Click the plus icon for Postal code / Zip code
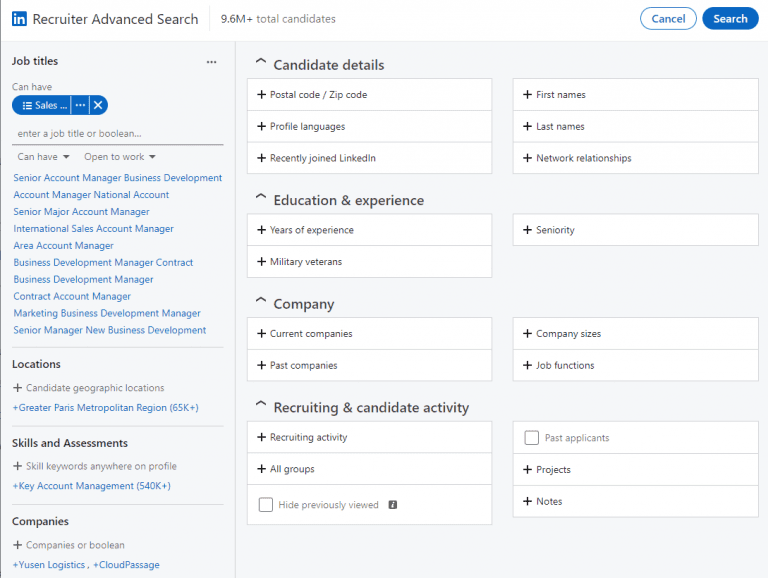 [x=261, y=95]
